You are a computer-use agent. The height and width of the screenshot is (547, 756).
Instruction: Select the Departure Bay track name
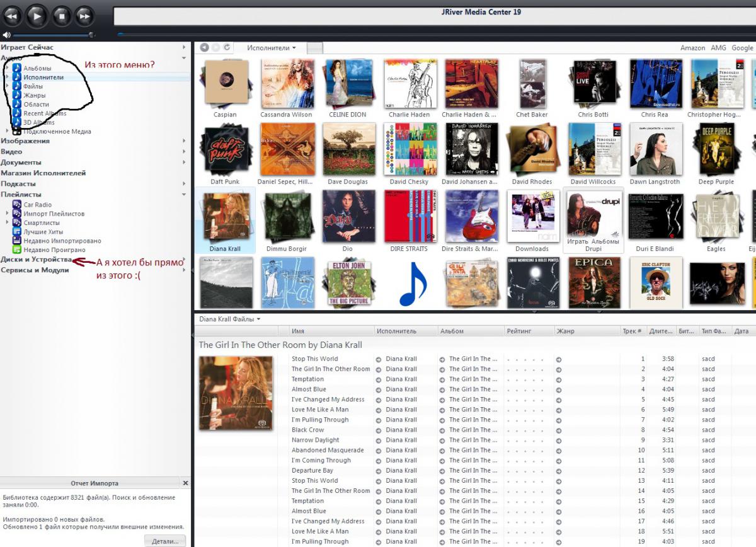click(x=312, y=471)
